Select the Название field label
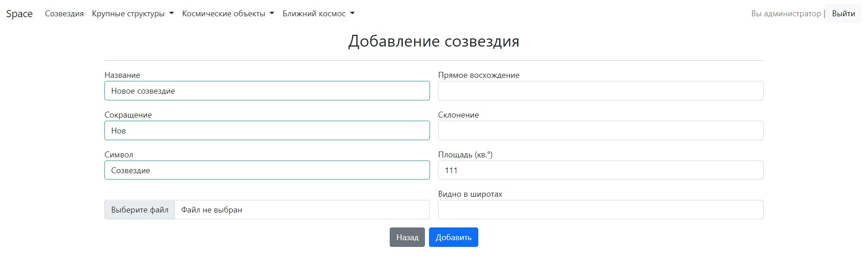Image resolution: width=868 pixels, height=265 pixels. (122, 75)
